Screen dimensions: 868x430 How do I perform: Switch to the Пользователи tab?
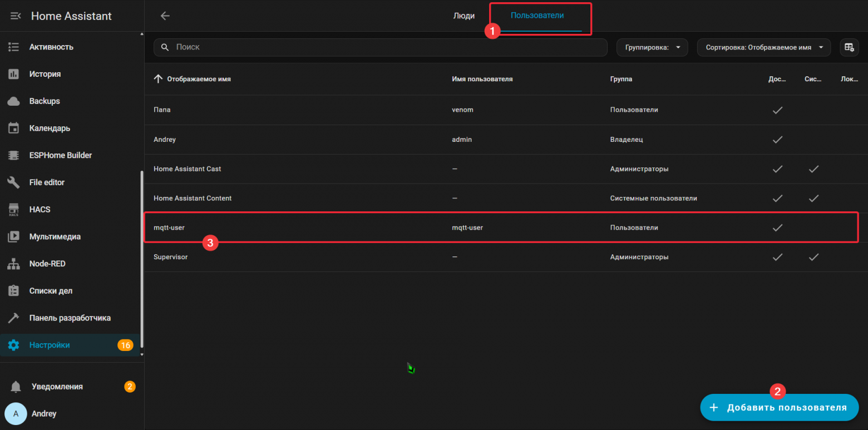(537, 16)
